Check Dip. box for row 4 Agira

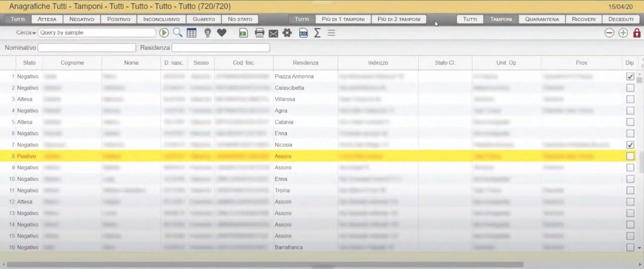point(630,111)
